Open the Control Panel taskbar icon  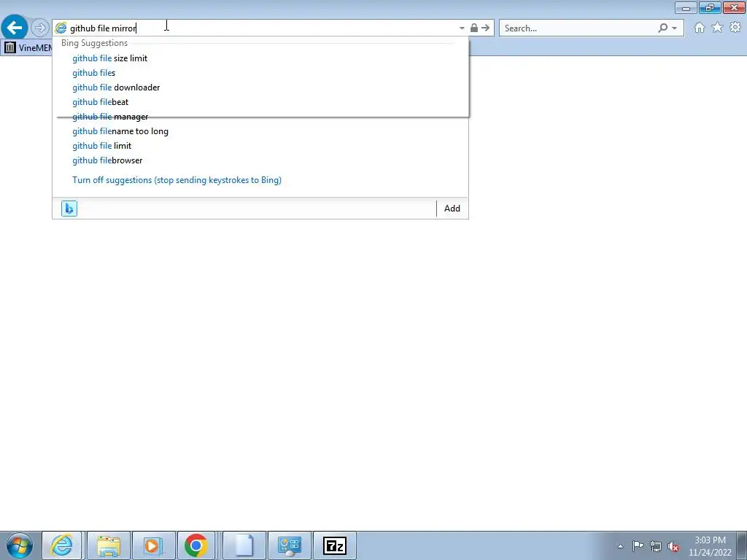click(x=290, y=545)
